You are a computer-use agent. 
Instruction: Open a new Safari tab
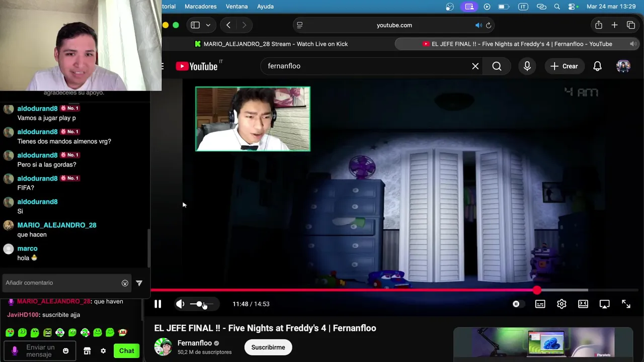pyautogui.click(x=614, y=25)
